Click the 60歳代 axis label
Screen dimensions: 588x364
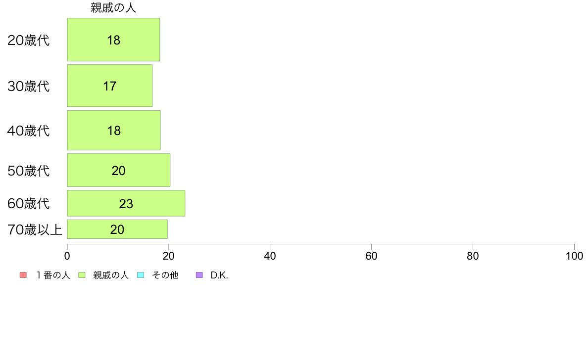pyautogui.click(x=29, y=204)
